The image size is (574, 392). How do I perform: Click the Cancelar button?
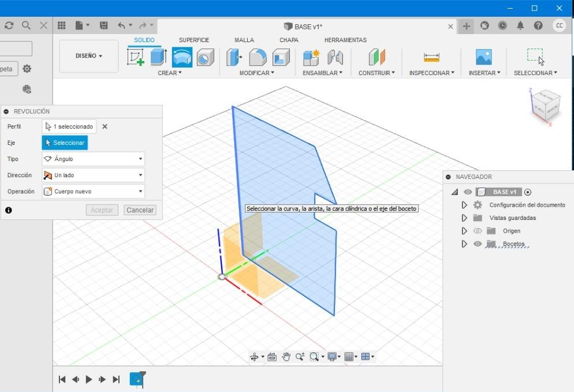coord(140,210)
